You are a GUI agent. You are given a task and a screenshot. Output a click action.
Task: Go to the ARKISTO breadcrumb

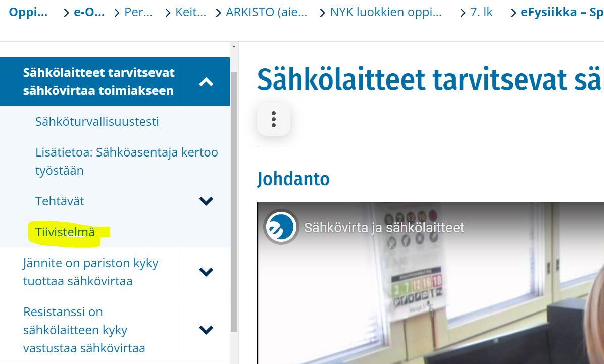pos(267,12)
